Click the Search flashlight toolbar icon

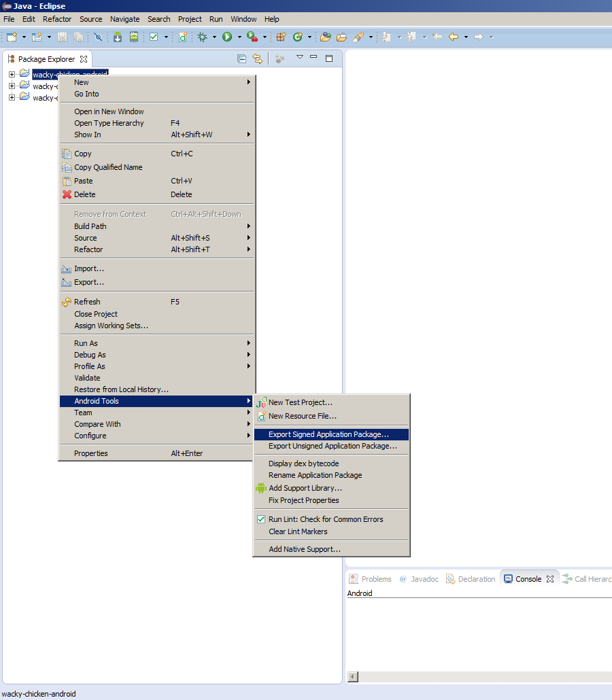coord(358,37)
